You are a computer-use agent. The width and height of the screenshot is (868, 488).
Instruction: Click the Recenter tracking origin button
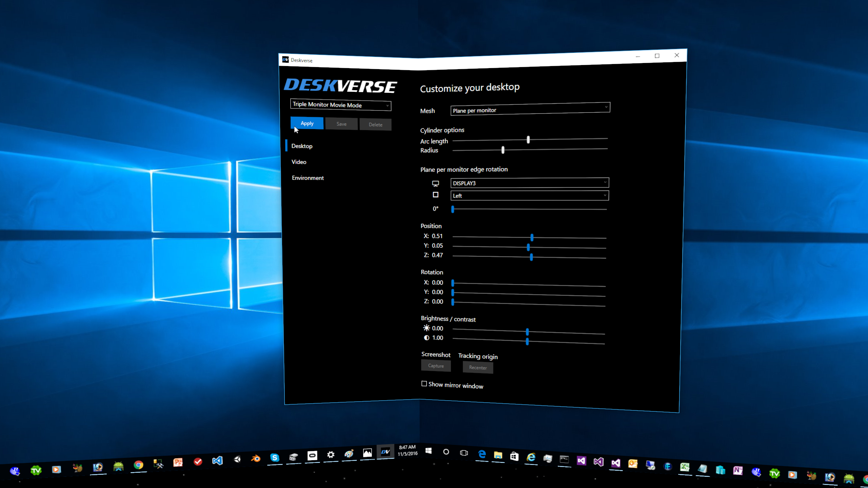[x=478, y=368]
